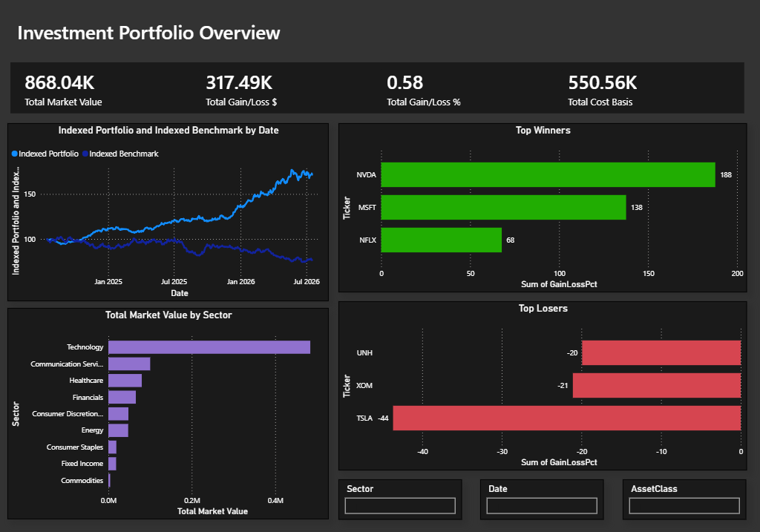Select the Consumer Discretionary sector bar

pos(118,414)
